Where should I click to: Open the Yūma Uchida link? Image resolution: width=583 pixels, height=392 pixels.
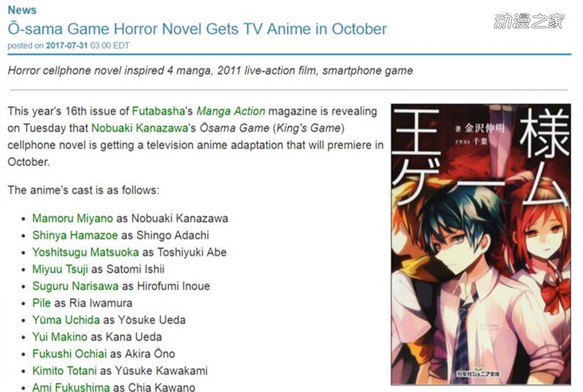(x=66, y=320)
